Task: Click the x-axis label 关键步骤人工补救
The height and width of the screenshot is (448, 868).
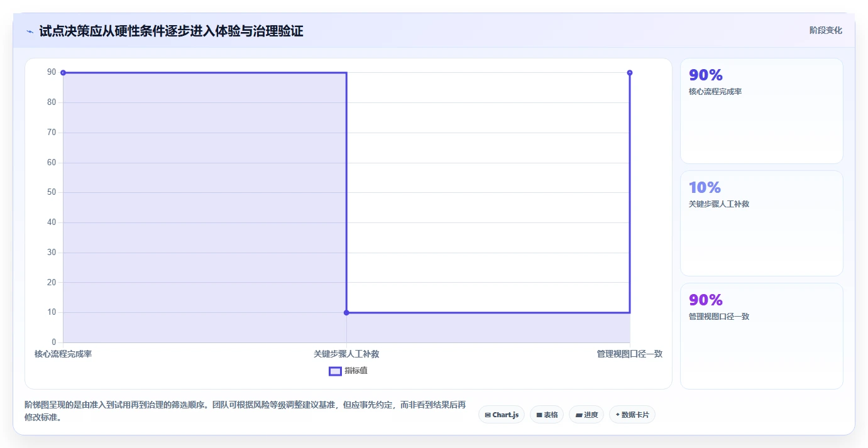Action: [346, 354]
